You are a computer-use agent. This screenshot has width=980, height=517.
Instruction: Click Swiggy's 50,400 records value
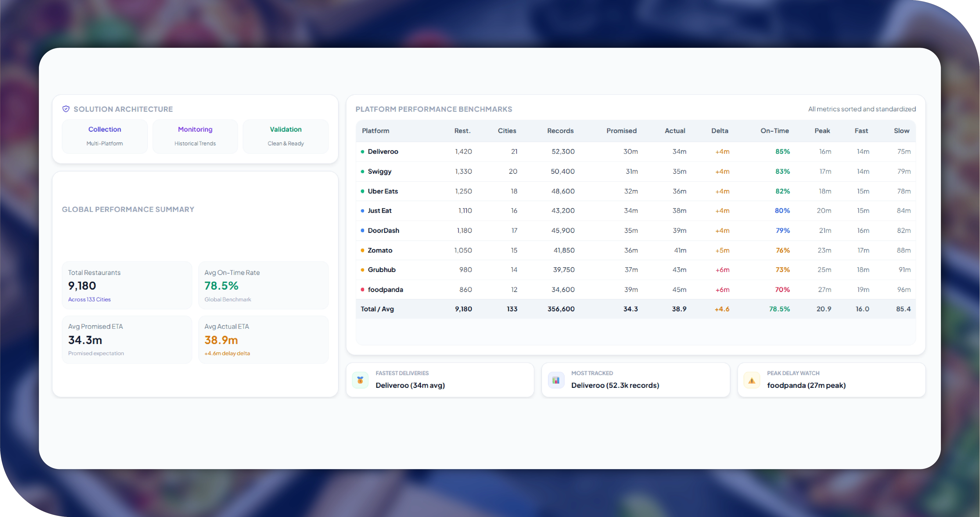click(563, 171)
